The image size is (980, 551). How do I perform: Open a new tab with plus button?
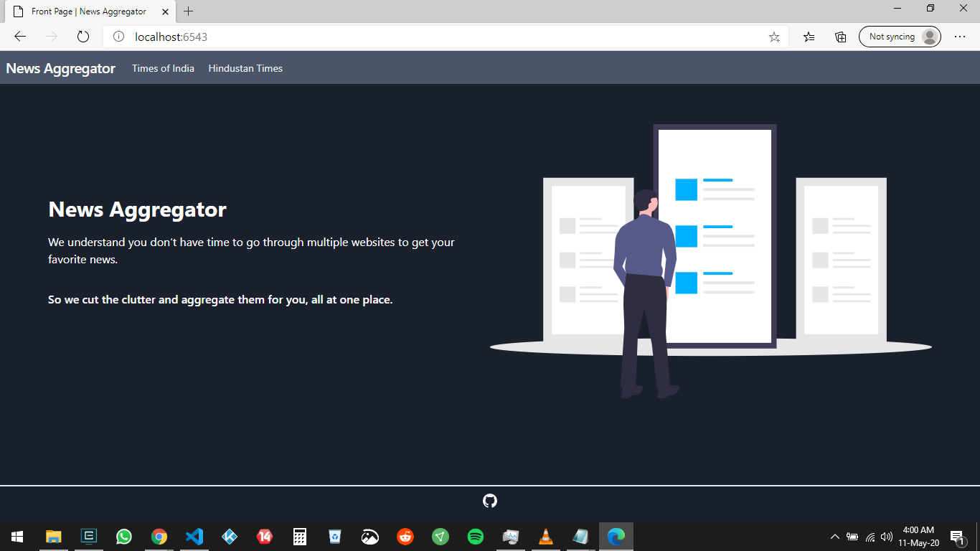(x=189, y=11)
